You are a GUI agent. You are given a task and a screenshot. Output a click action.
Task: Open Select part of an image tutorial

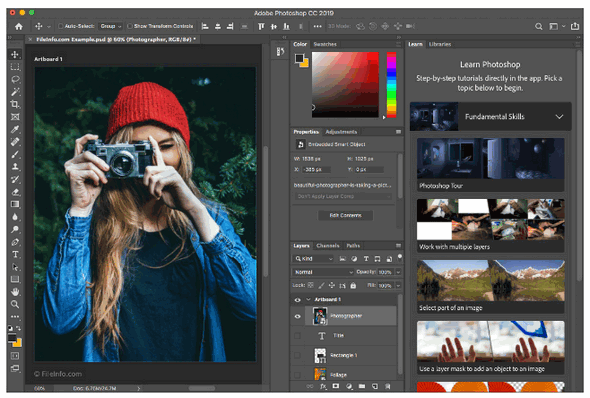pos(491,286)
